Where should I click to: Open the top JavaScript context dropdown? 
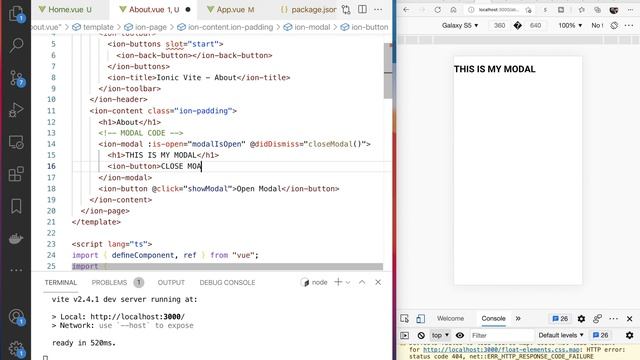click(440, 335)
